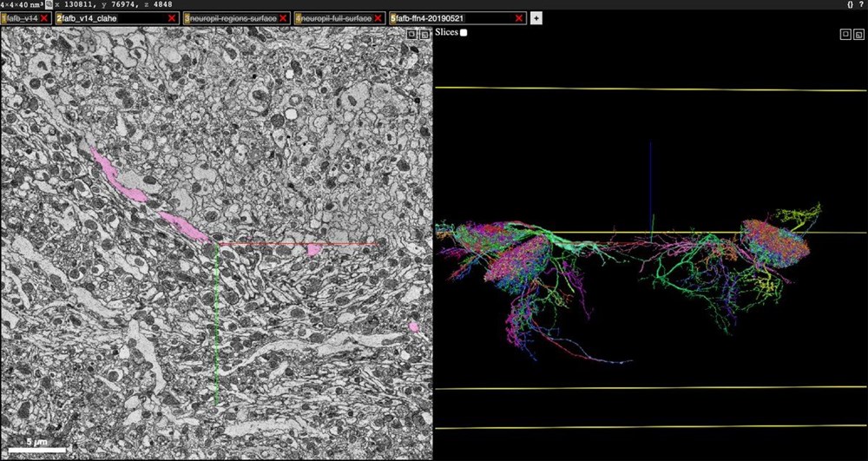
Task: Open the help question mark icon
Action: tap(860, 4)
